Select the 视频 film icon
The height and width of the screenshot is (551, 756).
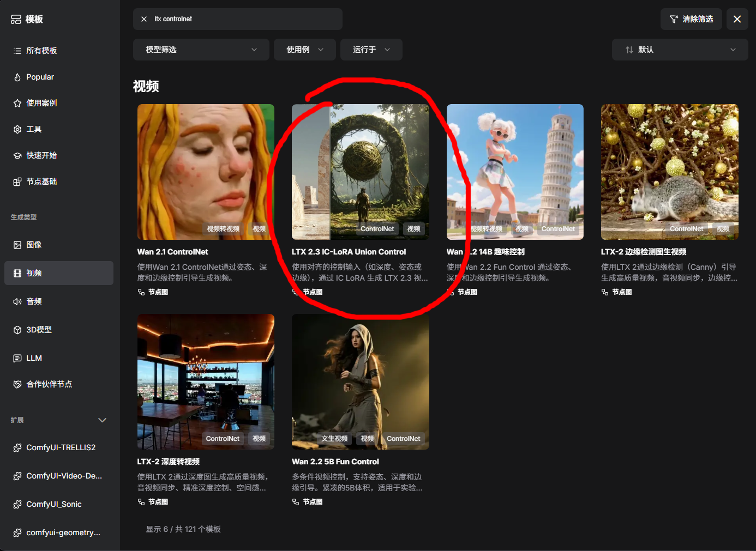tap(17, 273)
